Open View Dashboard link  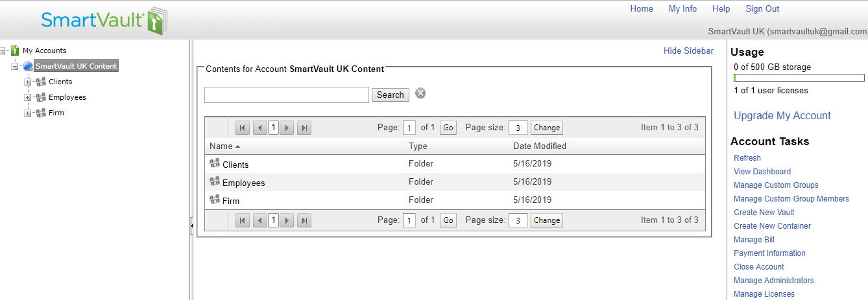(x=762, y=172)
